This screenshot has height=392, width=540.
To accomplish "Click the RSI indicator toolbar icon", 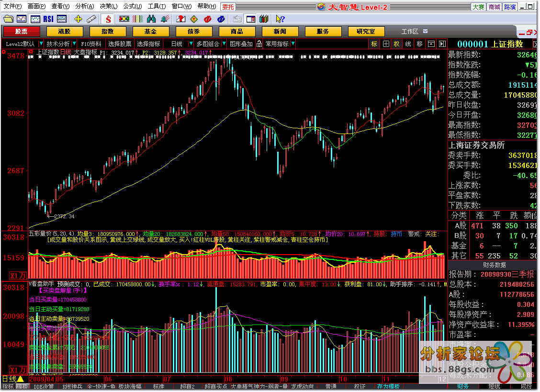I will pos(48,19).
